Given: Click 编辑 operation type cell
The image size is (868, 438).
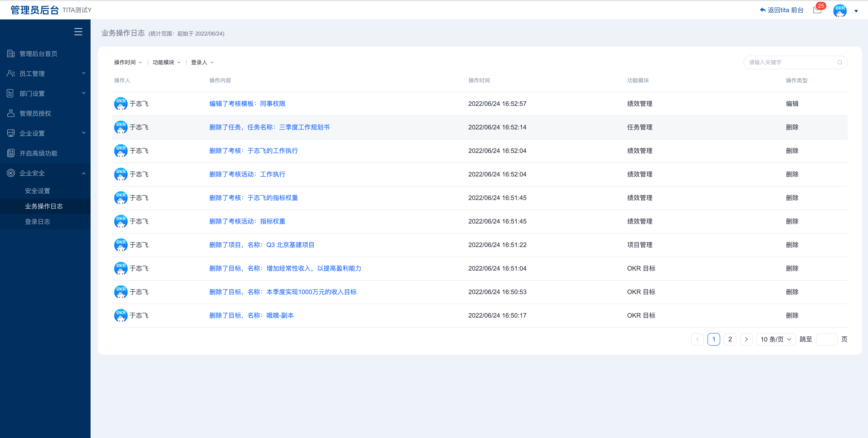Looking at the screenshot, I should pyautogui.click(x=792, y=104).
